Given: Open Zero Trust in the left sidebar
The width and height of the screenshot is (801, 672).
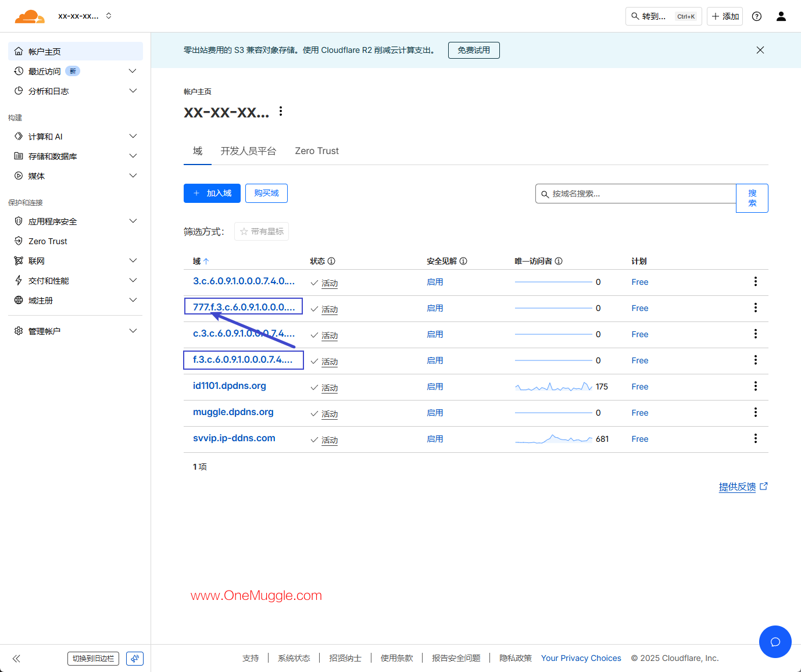Looking at the screenshot, I should point(76,241).
